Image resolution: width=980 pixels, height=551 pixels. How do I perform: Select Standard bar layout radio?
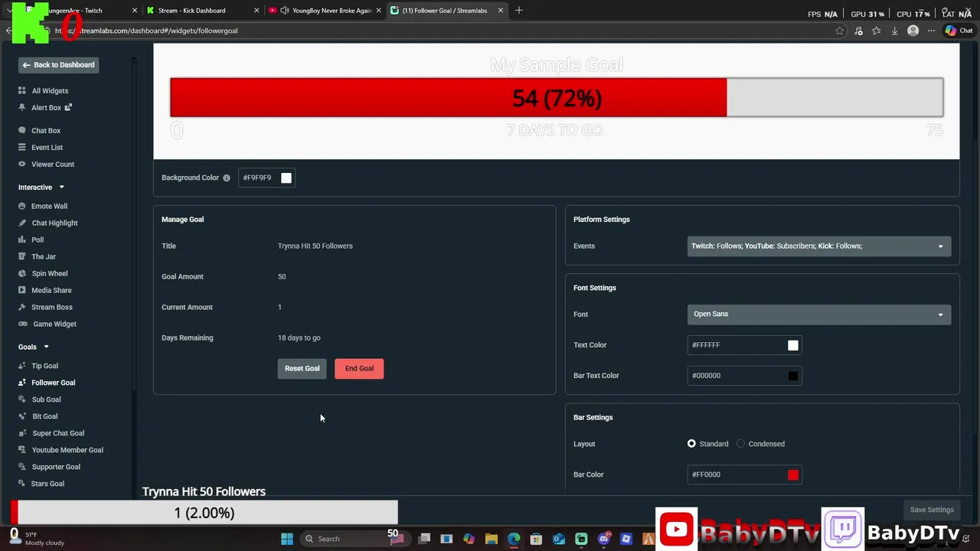coord(691,444)
